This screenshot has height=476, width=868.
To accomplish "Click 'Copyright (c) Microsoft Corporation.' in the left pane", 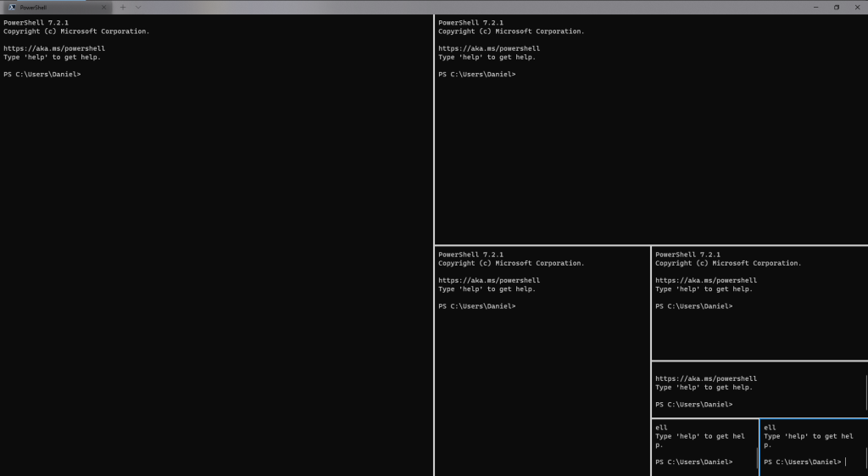I will (x=76, y=31).
